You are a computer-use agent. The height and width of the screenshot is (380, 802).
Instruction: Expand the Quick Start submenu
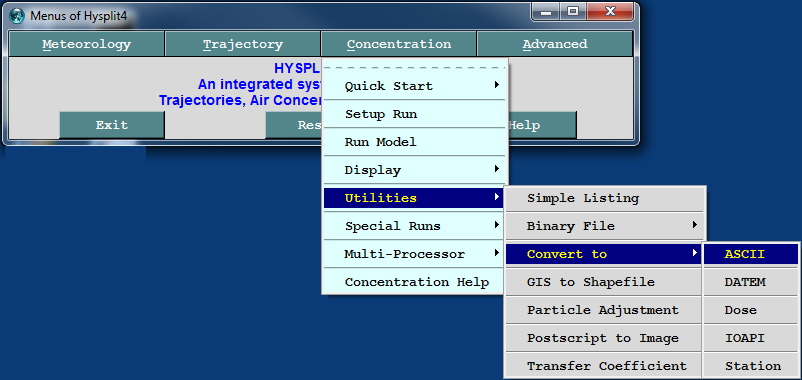(415, 86)
